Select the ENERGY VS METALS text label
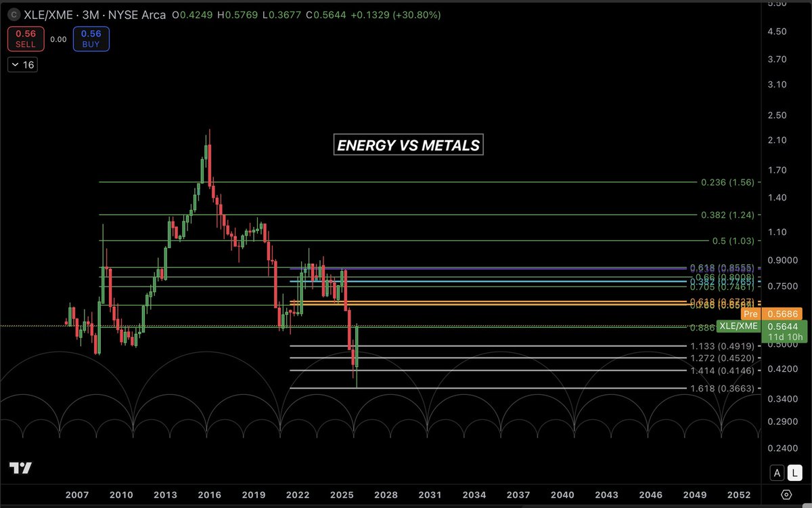 pyautogui.click(x=409, y=144)
